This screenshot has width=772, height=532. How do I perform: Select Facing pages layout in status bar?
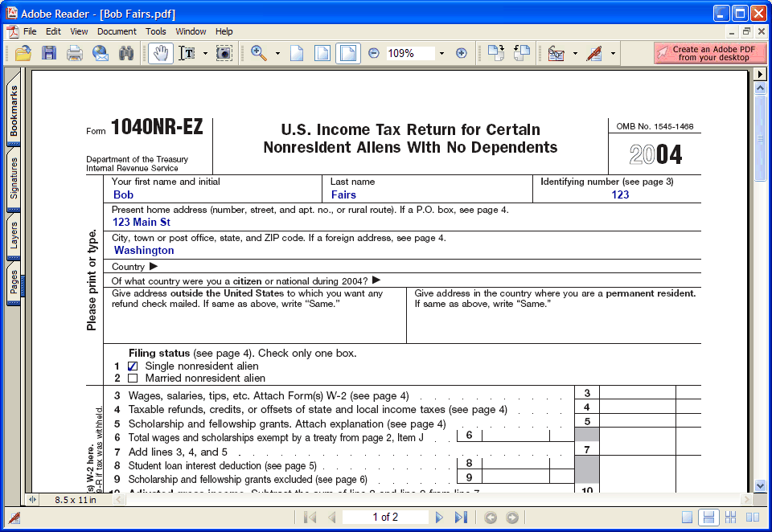coord(753,518)
